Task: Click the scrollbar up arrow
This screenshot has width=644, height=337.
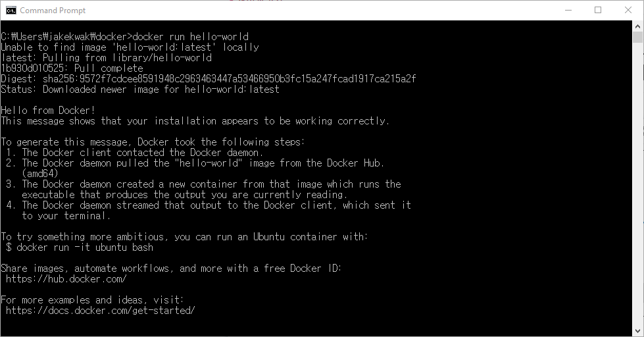Action: click(x=637, y=25)
